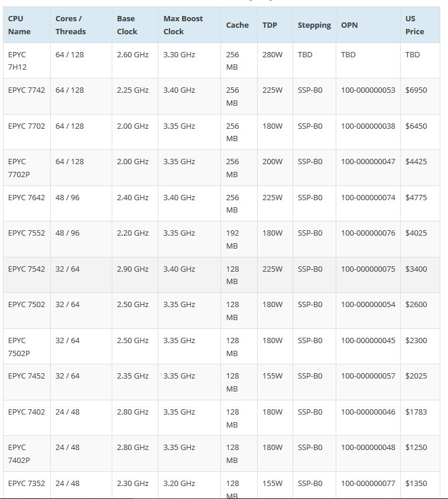
Task: Click the 3.20 GHz boost clock cell
Action: pyautogui.click(x=190, y=485)
